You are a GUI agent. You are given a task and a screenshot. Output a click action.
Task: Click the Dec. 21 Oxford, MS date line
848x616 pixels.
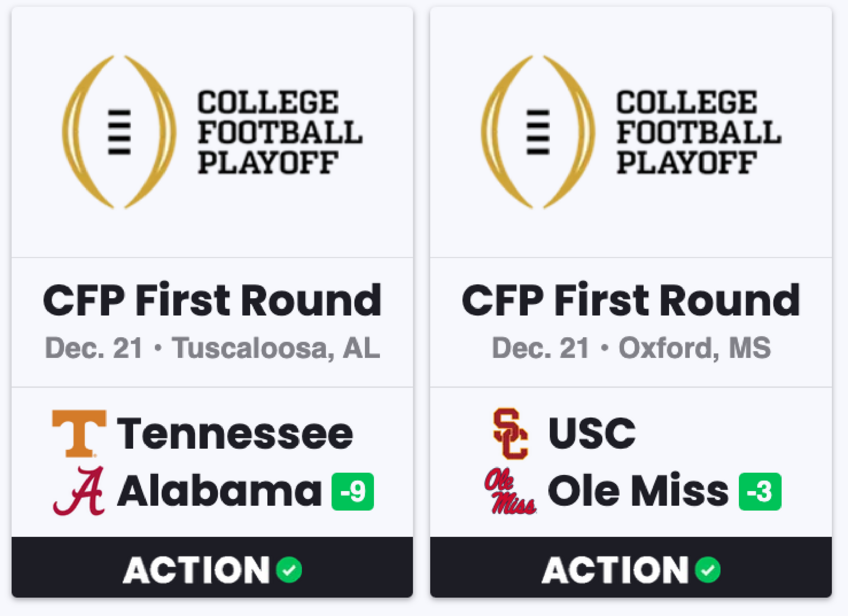[x=631, y=349]
